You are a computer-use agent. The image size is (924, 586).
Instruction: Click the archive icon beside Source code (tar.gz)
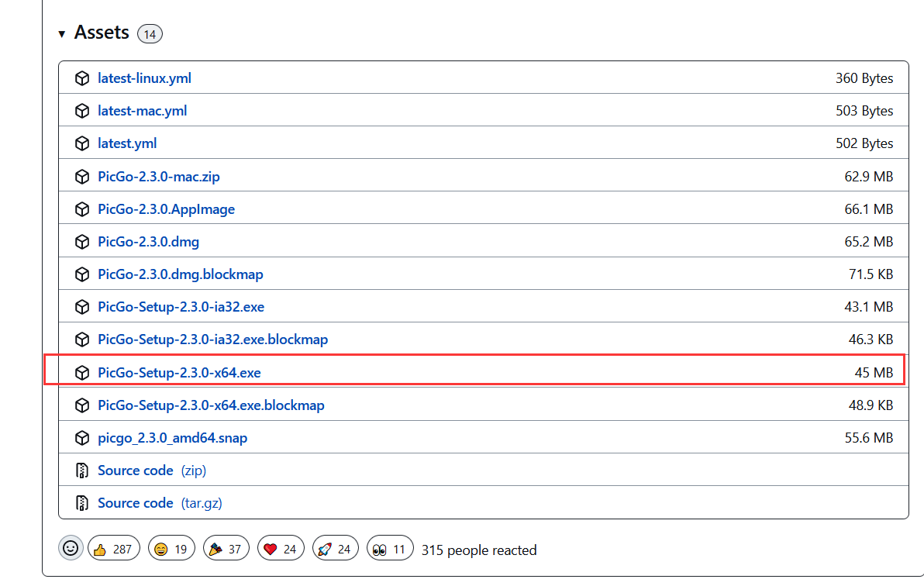tap(82, 503)
